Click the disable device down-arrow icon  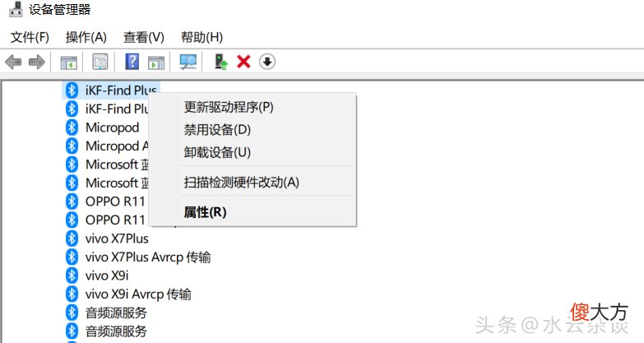267,62
